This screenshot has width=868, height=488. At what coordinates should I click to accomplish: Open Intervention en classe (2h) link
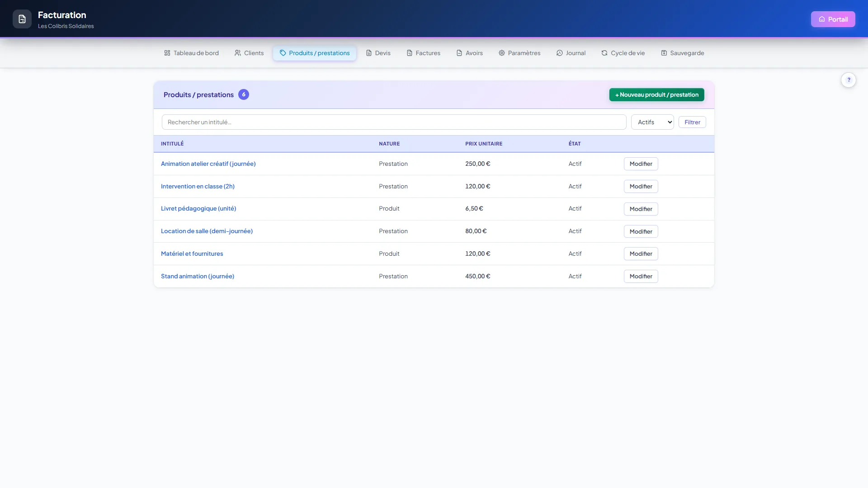point(198,186)
